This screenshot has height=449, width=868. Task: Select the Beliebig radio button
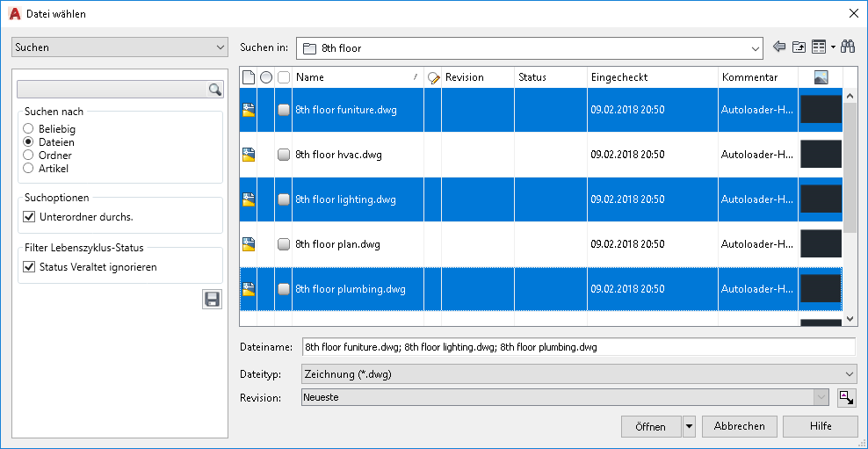click(x=28, y=129)
